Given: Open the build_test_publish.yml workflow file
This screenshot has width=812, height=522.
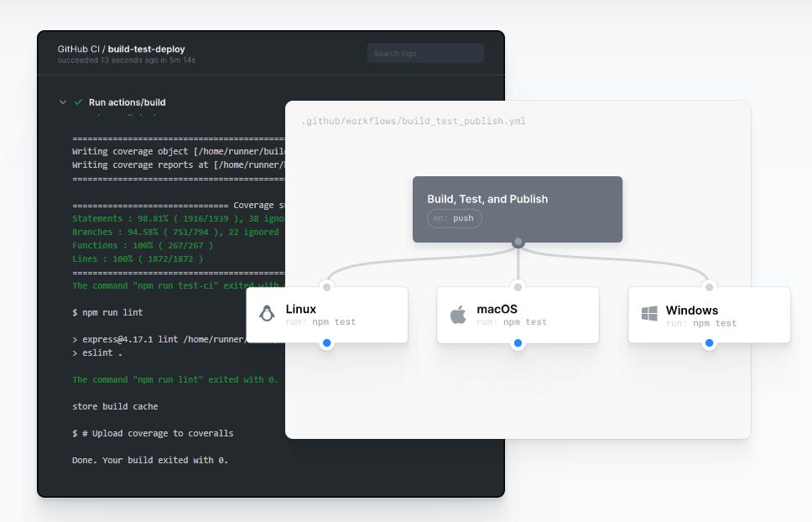Looking at the screenshot, I should pos(414,121).
